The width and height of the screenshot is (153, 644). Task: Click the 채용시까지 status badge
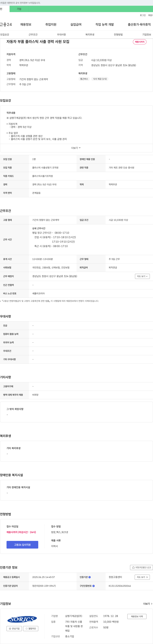139,42
